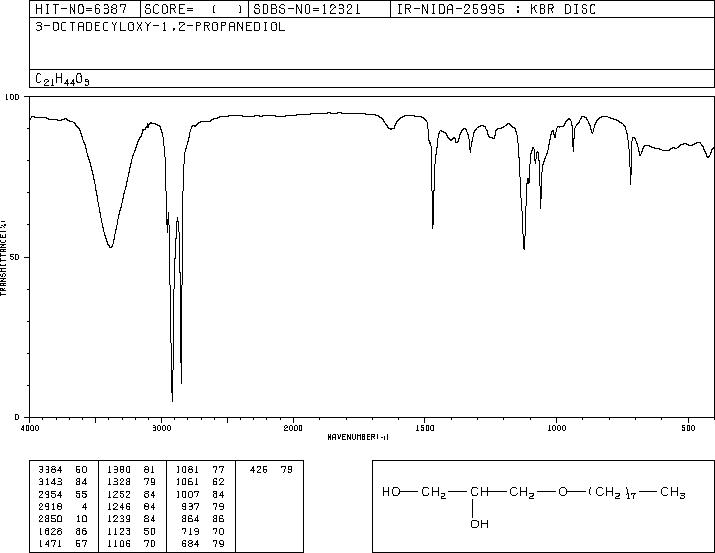Select peak value 2850 in the table
This screenshot has height=553, width=715.
coord(50,519)
